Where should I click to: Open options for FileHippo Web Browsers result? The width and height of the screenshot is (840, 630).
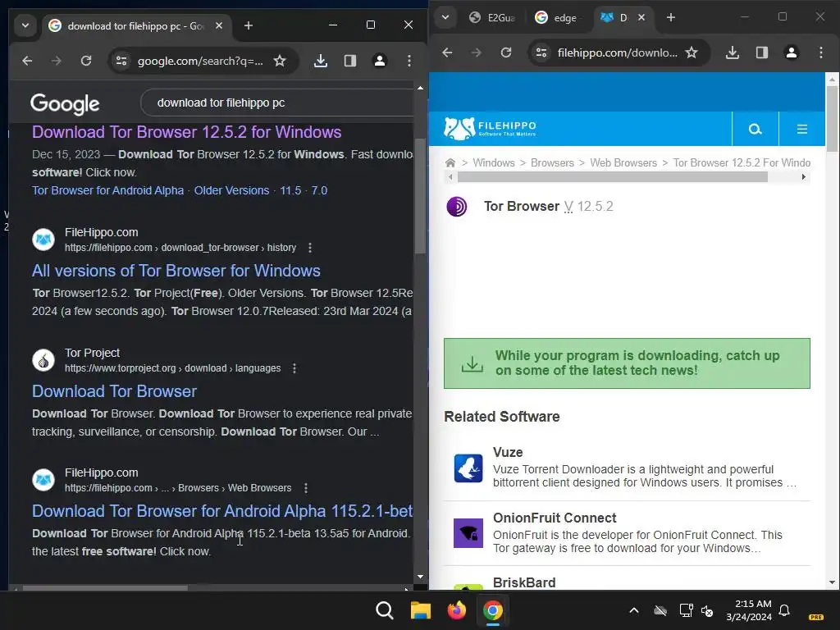(x=305, y=488)
